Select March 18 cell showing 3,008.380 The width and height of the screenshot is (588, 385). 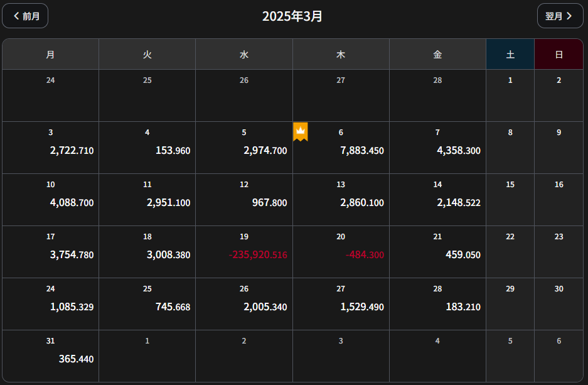(147, 252)
